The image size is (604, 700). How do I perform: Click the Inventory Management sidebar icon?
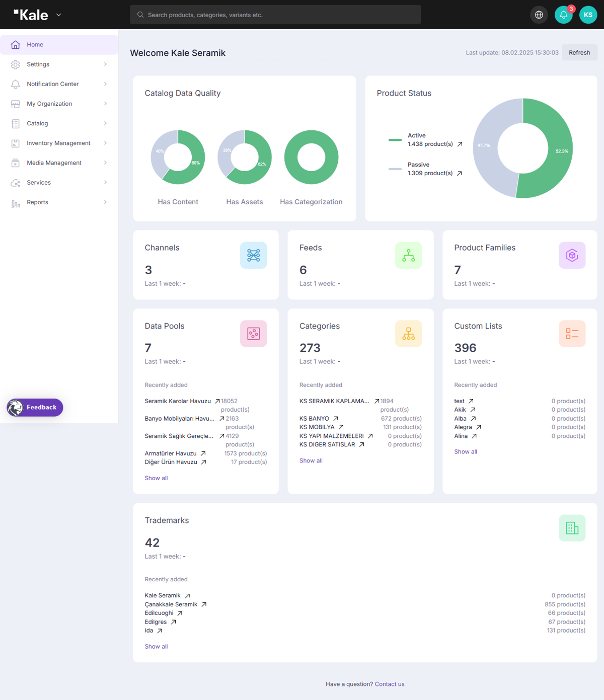(x=16, y=143)
